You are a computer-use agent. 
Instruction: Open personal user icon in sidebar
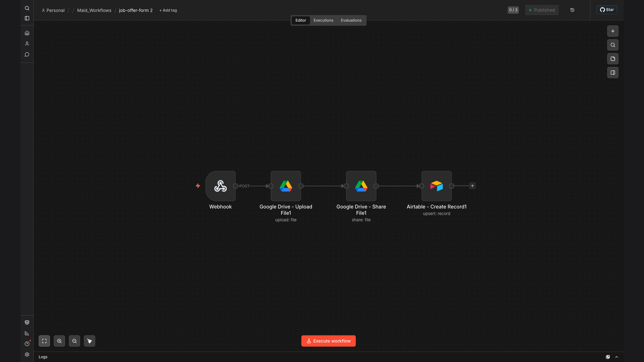point(27,44)
